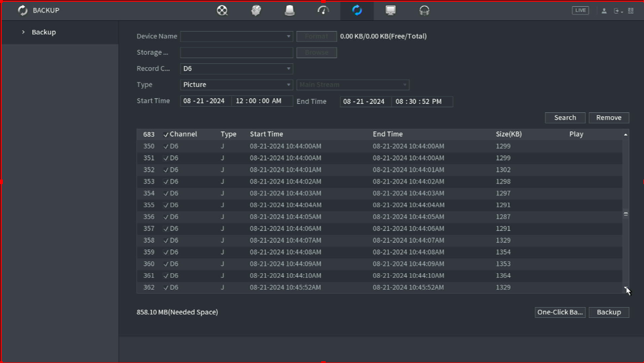The width and height of the screenshot is (644, 363).
Task: Click size value 1302 in row 352
Action: [503, 170]
